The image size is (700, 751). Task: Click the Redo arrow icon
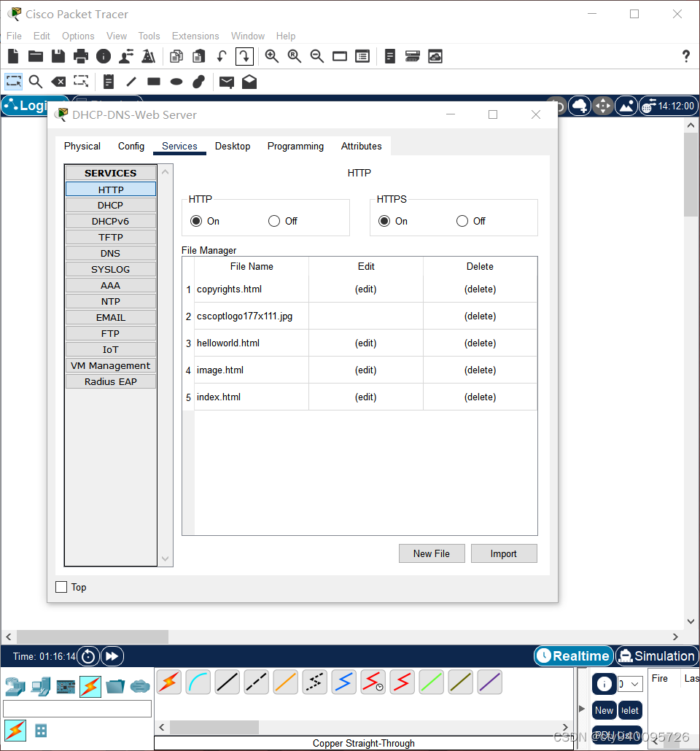(x=244, y=57)
